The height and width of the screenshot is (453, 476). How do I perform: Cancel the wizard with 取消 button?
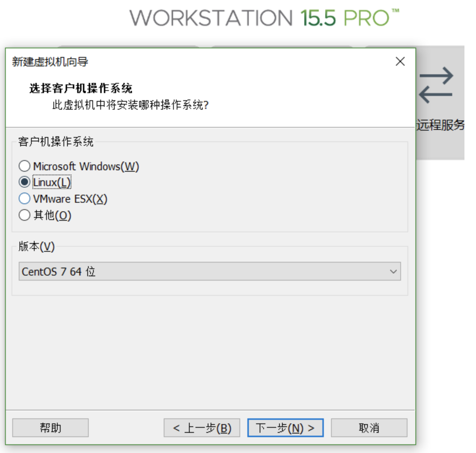pos(369,428)
